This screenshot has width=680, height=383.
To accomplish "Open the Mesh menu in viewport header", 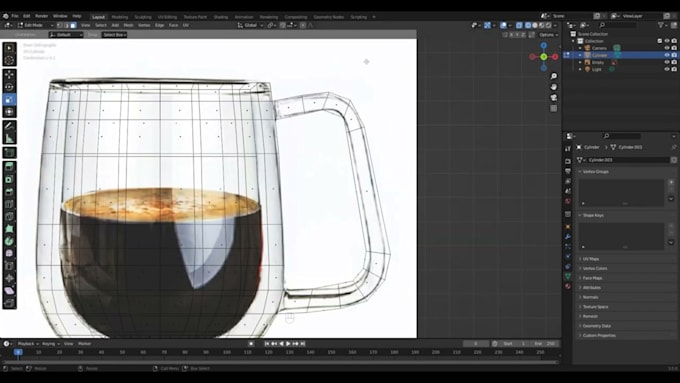I will 128,25.
